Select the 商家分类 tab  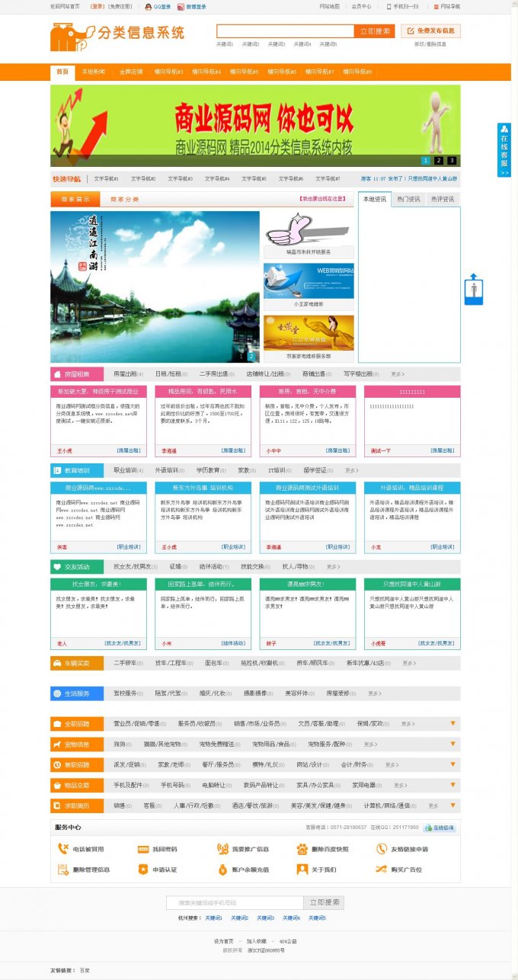pyautogui.click(x=125, y=200)
